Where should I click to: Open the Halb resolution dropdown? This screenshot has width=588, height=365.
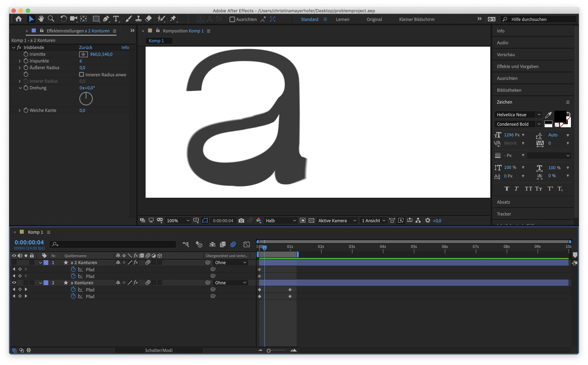pos(280,220)
